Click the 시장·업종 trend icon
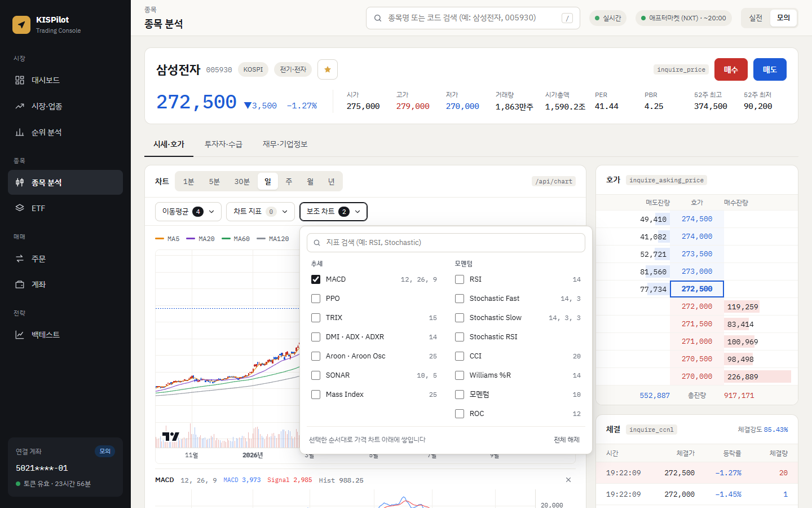 pos(20,106)
